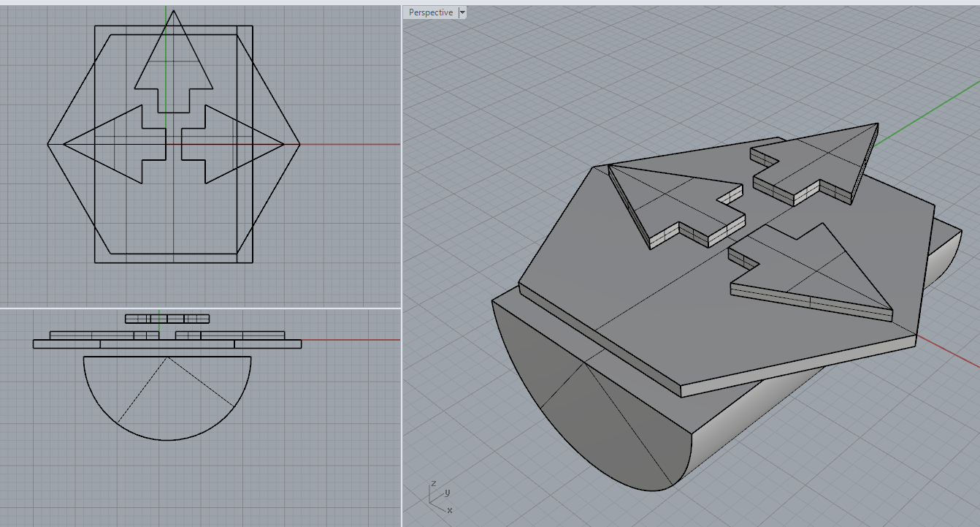Image resolution: width=980 pixels, height=527 pixels.
Task: Open the Perspective viewport dropdown arrow
Action: [x=462, y=12]
